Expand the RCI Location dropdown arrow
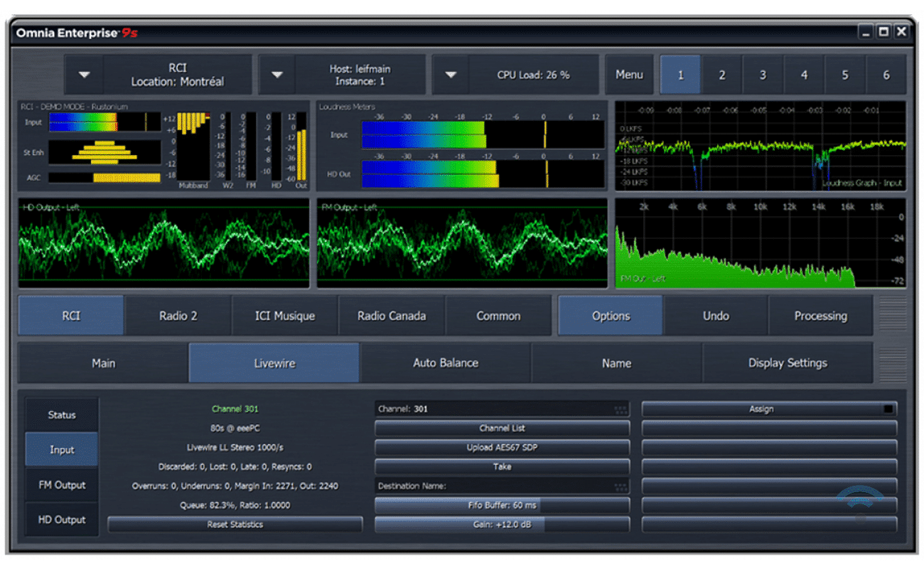The image size is (924, 569). click(x=85, y=75)
